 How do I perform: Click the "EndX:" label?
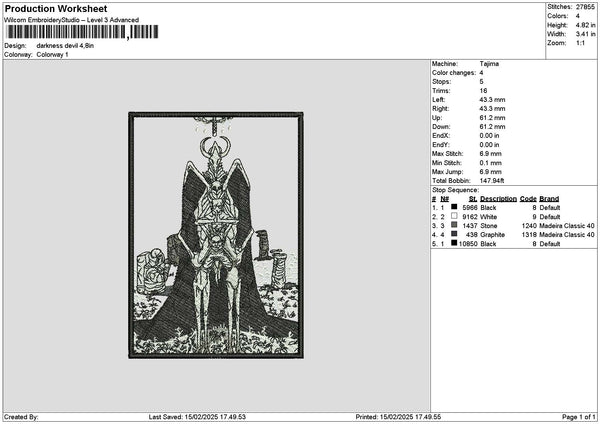(x=441, y=136)
